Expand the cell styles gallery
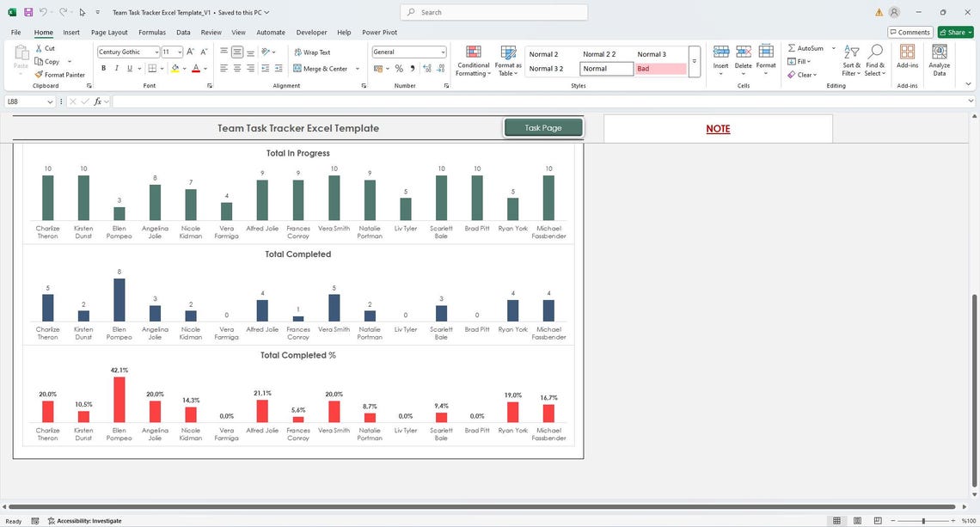This screenshot has width=980, height=527. [x=694, y=61]
